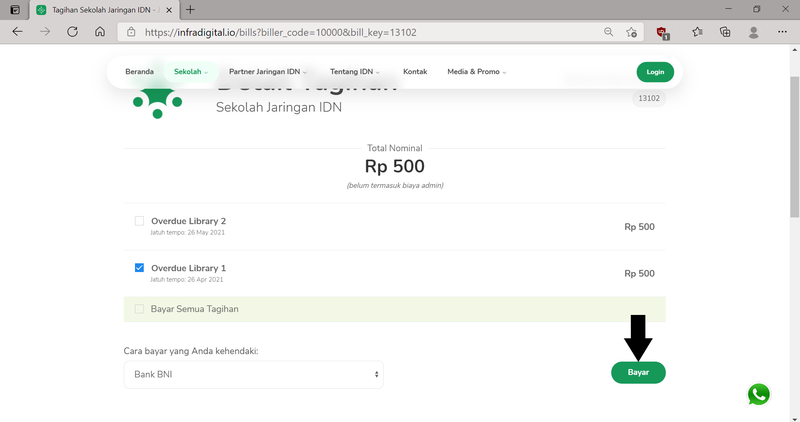
Task: Click the Rp 500 amount for Overdue Library 1
Action: 639,274
